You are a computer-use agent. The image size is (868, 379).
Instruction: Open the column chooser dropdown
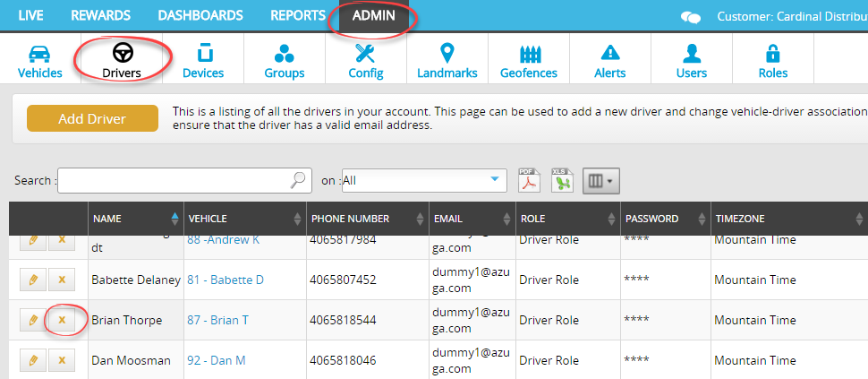[x=601, y=181]
